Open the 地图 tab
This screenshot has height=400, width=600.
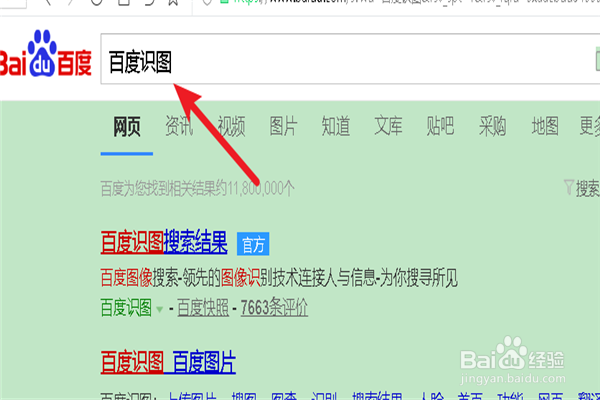tap(545, 126)
